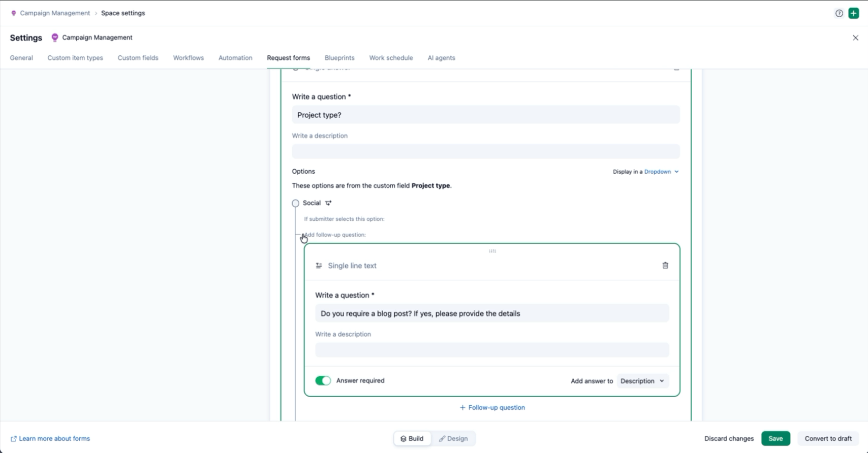Click the green Save button
This screenshot has height=453, width=868.
776,439
